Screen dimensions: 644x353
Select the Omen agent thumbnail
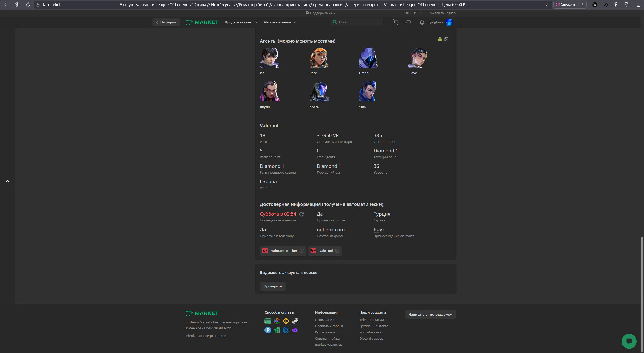pyautogui.click(x=368, y=58)
